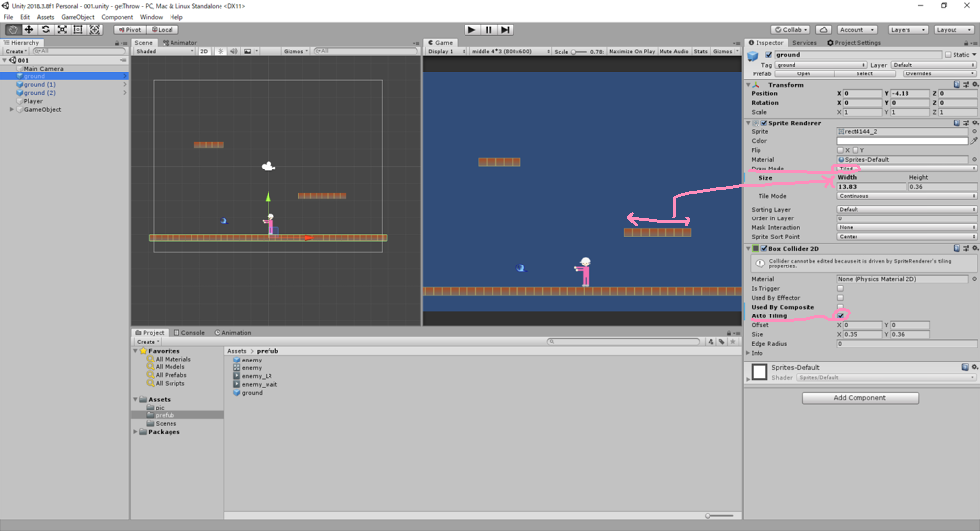Pick sprite color with eyedropper icon
This screenshot has height=531, width=980.
pos(974,141)
